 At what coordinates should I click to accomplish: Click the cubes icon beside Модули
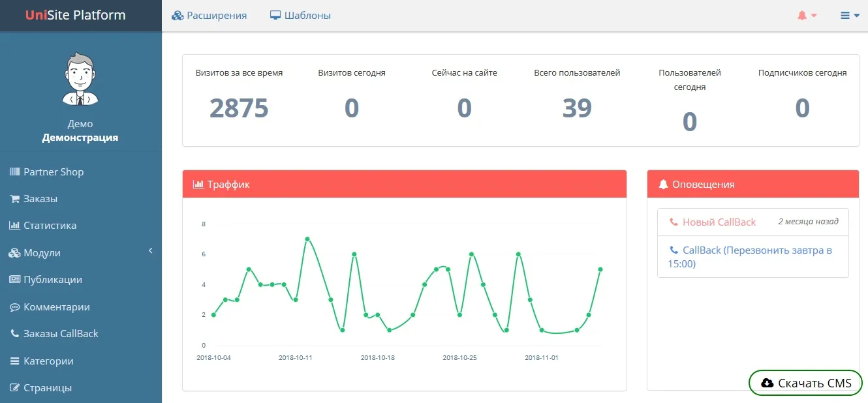pos(14,253)
